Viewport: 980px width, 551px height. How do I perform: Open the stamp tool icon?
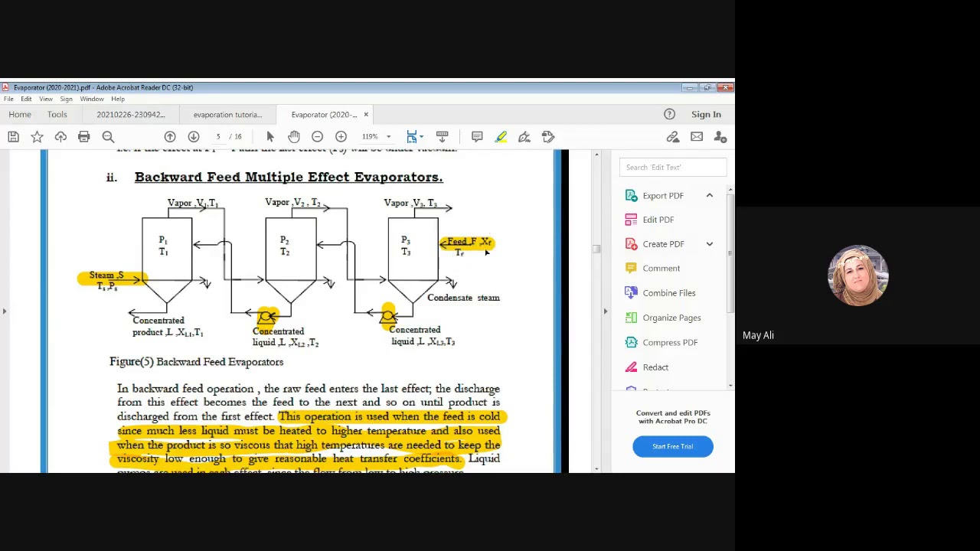tap(548, 137)
